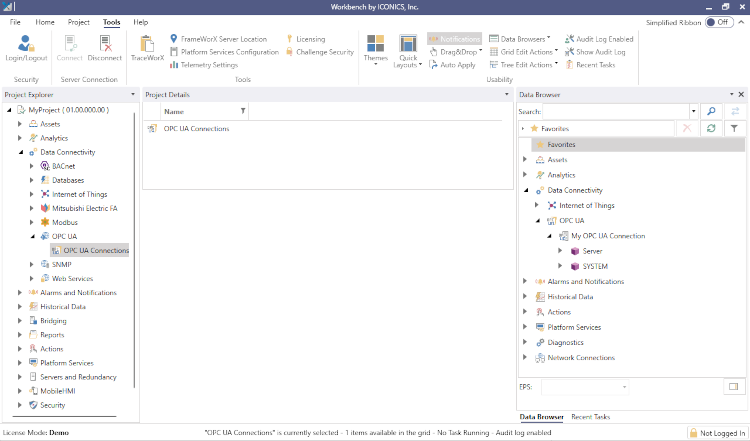The image size is (750, 441).
Task: Select Internet of Things in Data Browser
Action: point(587,205)
